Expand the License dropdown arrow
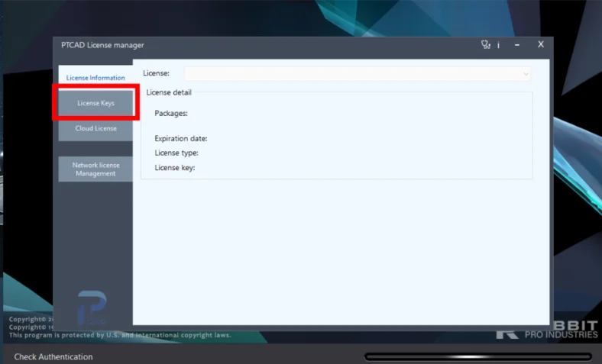The width and height of the screenshot is (602, 364). (525, 74)
